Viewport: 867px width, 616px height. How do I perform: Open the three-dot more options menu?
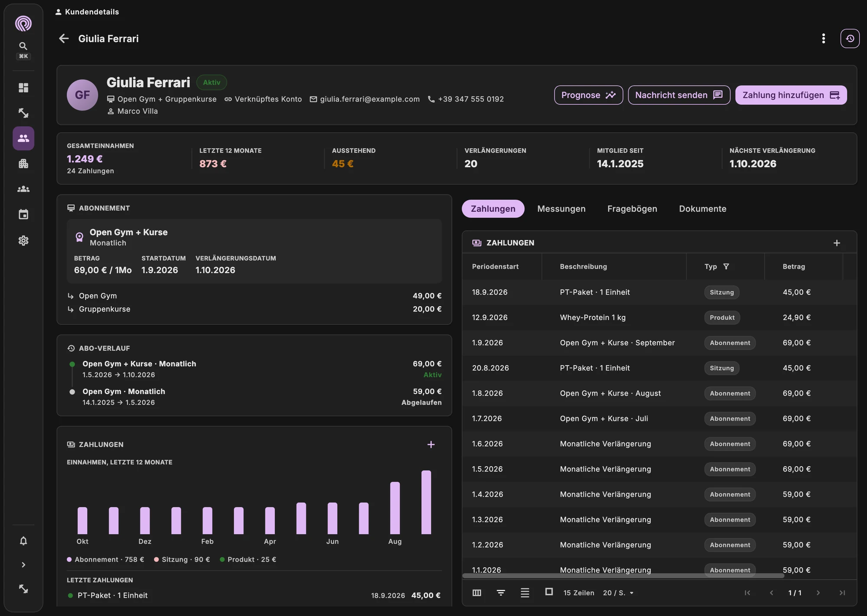[x=823, y=39]
